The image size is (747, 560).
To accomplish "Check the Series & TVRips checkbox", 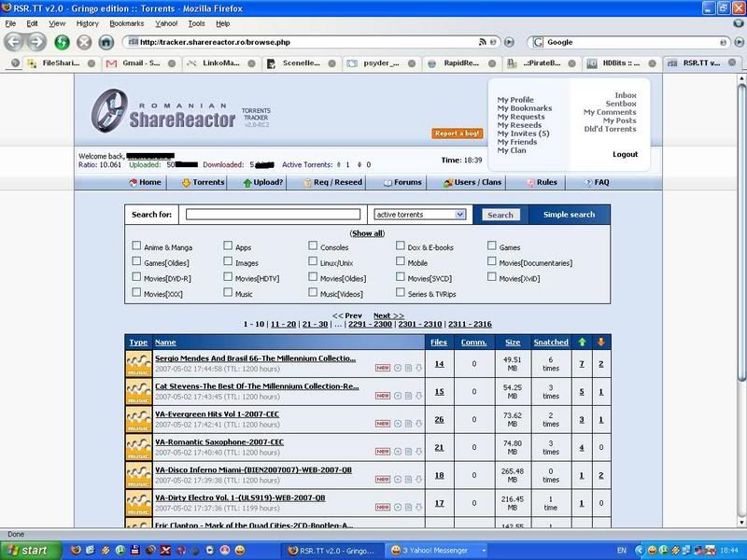I will click(401, 292).
